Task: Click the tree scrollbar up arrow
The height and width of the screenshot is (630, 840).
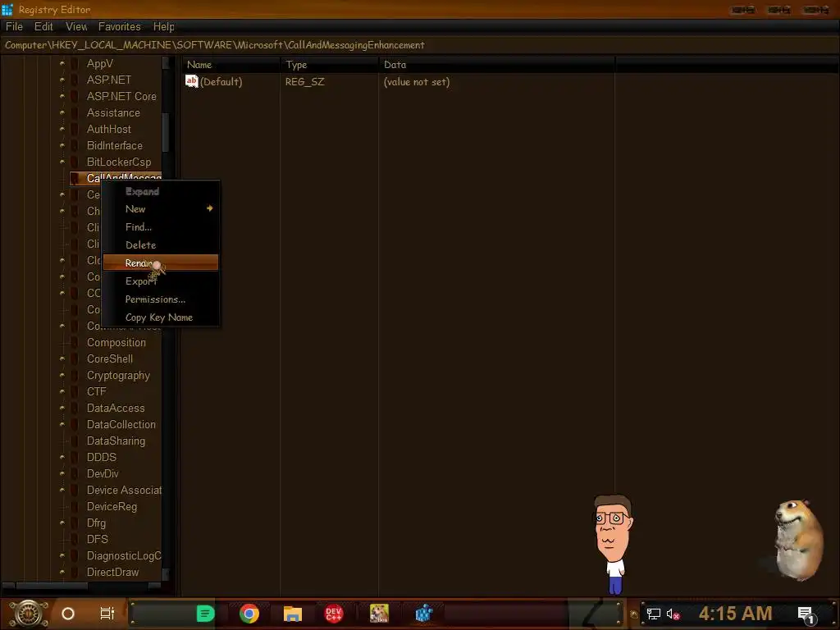Action: 166,62
